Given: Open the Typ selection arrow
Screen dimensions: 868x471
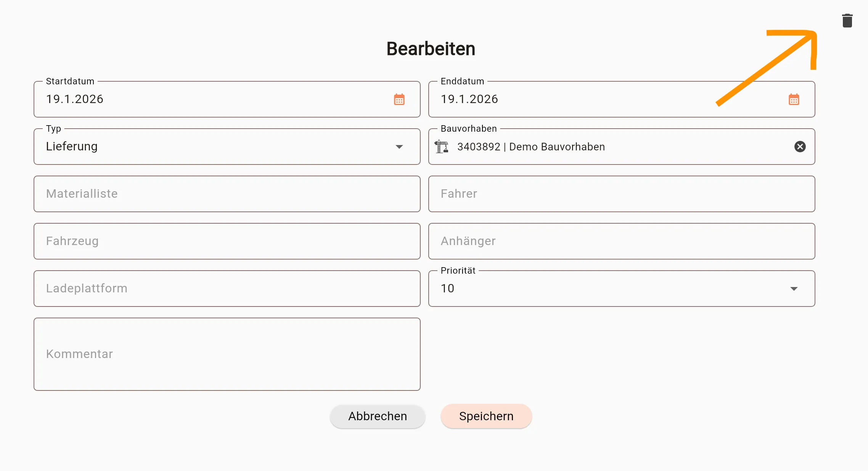Looking at the screenshot, I should (x=399, y=147).
